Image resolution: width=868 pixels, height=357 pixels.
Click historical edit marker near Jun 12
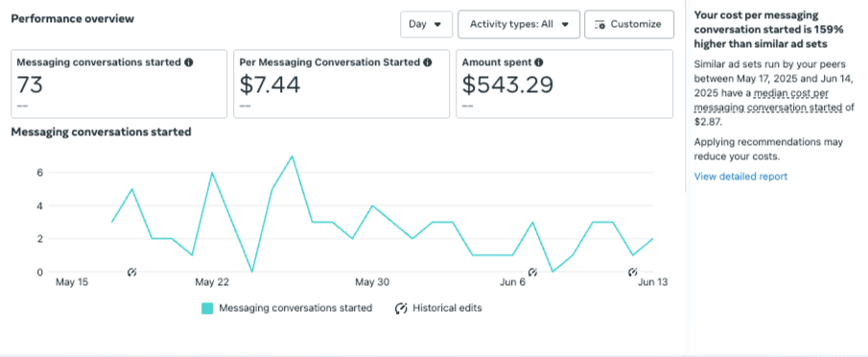click(633, 272)
